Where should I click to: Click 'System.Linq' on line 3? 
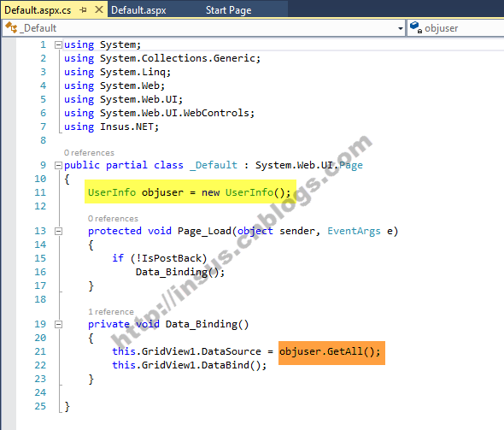132,72
